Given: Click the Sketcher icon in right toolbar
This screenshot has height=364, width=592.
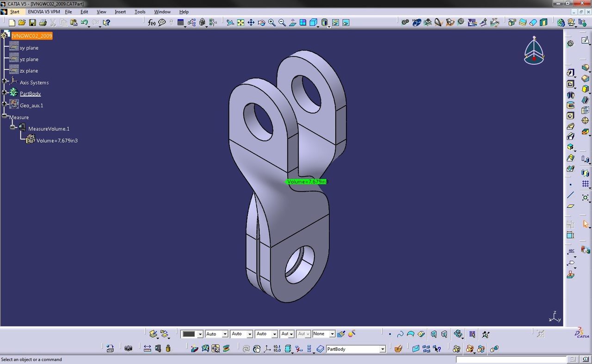Looking at the screenshot, I should [586, 41].
